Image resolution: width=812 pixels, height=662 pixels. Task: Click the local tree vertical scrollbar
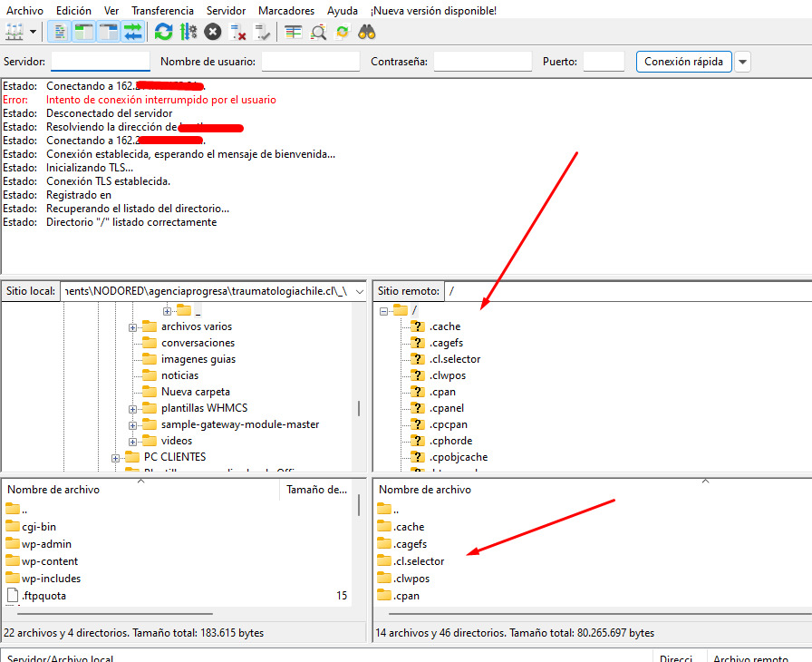(360, 408)
